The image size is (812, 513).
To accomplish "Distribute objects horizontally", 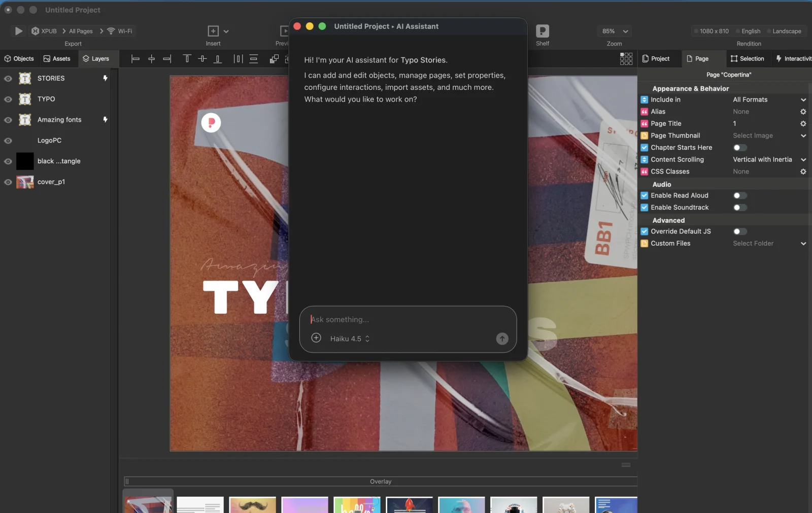I will [238, 59].
